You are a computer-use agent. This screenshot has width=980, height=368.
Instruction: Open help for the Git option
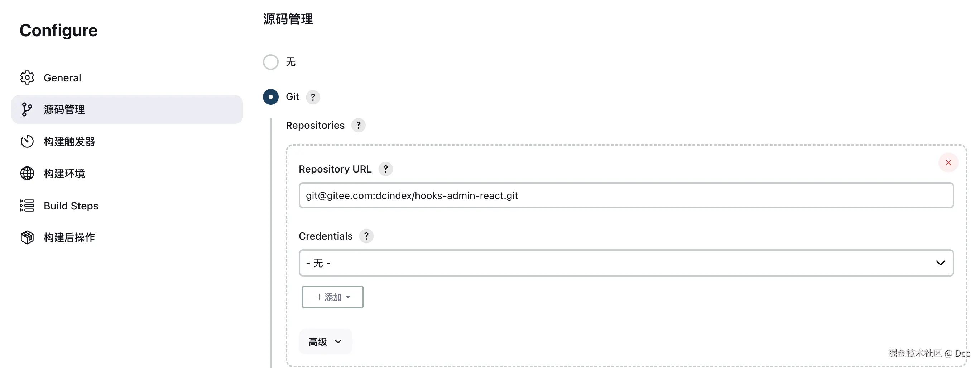click(x=313, y=97)
